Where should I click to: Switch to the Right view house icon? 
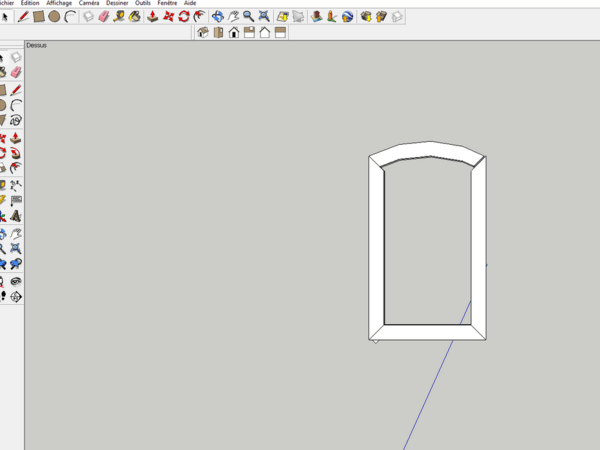[x=249, y=32]
